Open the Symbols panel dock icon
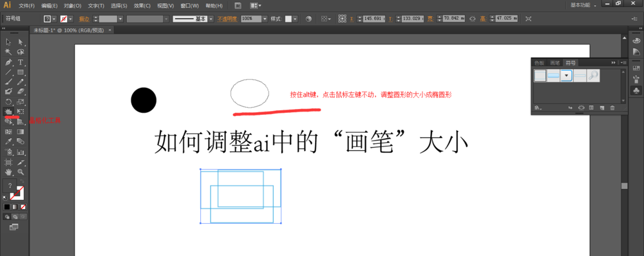This screenshot has height=256, width=644. pyautogui.click(x=636, y=90)
